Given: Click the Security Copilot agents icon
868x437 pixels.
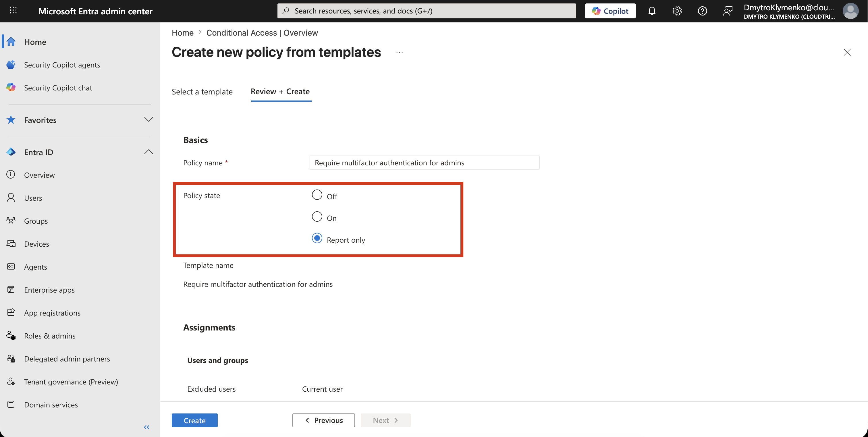Looking at the screenshot, I should 11,65.
